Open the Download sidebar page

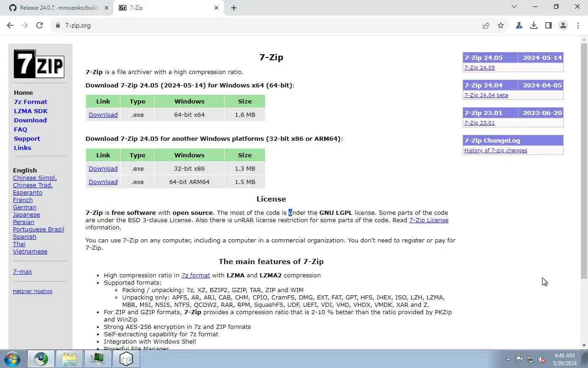(x=30, y=120)
